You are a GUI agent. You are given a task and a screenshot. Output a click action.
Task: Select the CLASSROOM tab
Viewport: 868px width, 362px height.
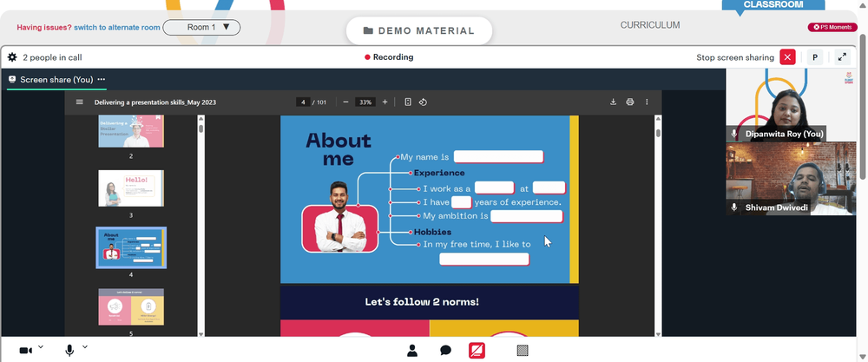click(773, 5)
